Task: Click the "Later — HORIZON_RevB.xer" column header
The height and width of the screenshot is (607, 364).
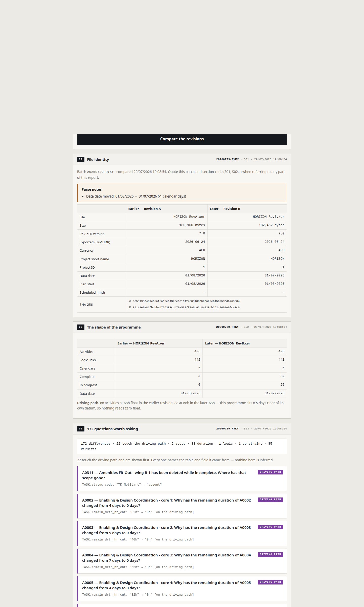Action: 227,343
